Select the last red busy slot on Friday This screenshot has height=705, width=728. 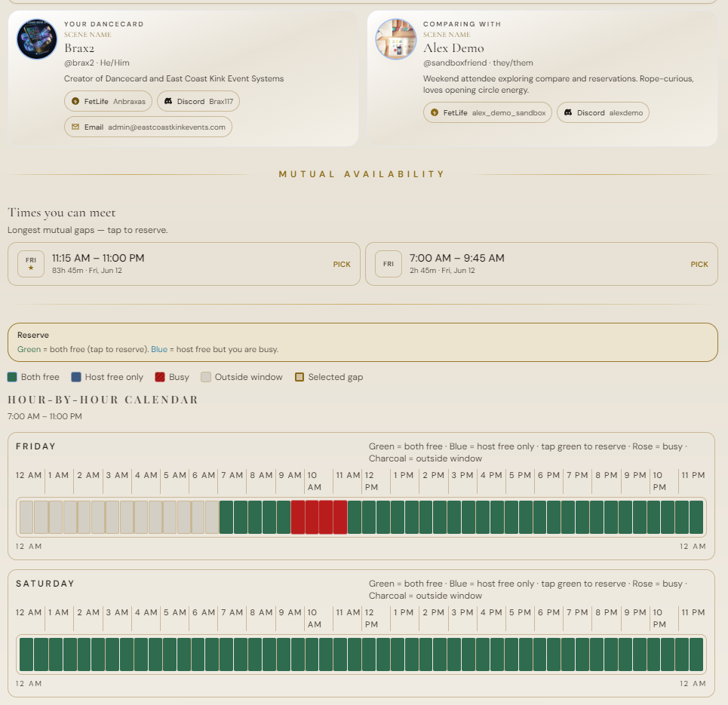pyautogui.click(x=340, y=517)
